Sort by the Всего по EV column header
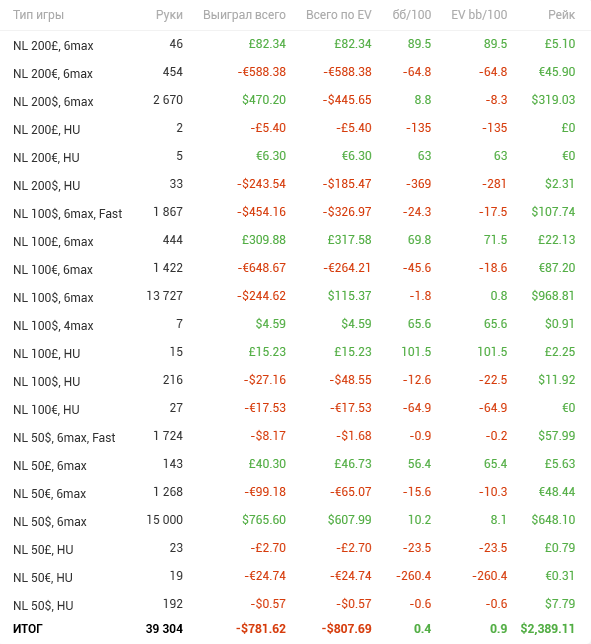The width and height of the screenshot is (591, 644). (x=338, y=15)
